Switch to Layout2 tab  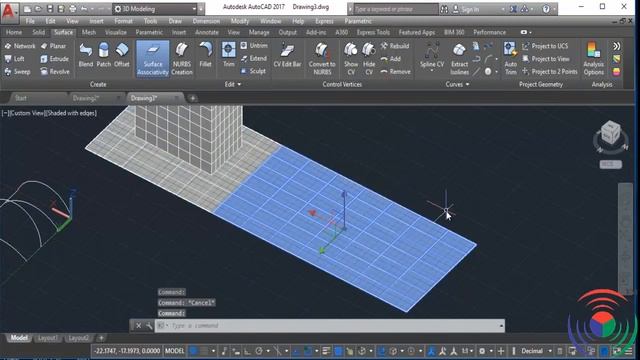[x=78, y=338]
